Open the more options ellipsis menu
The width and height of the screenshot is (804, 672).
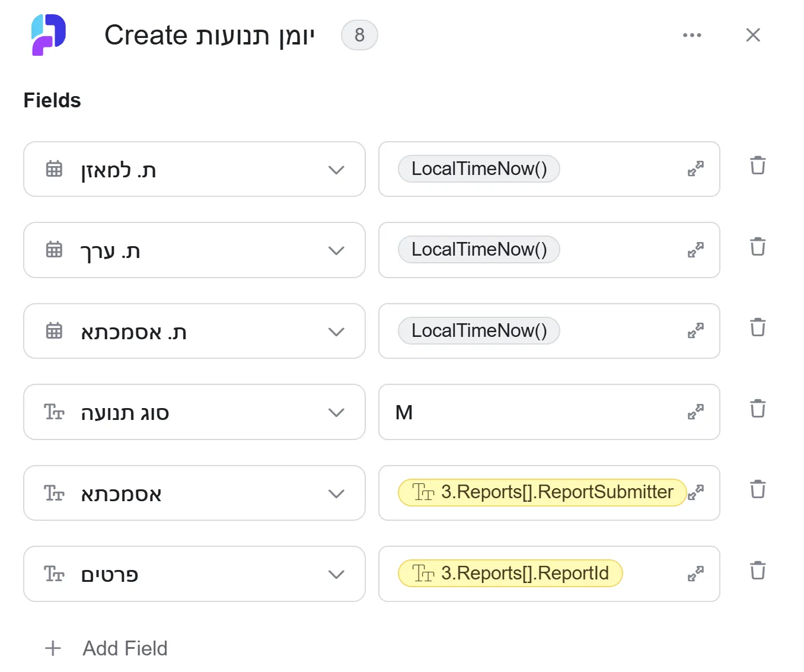coord(692,36)
